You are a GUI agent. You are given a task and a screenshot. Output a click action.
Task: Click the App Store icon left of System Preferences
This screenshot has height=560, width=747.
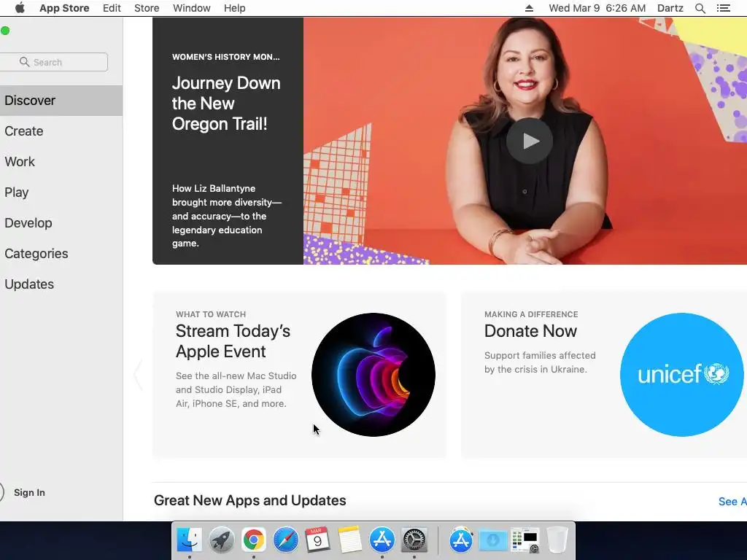click(382, 540)
